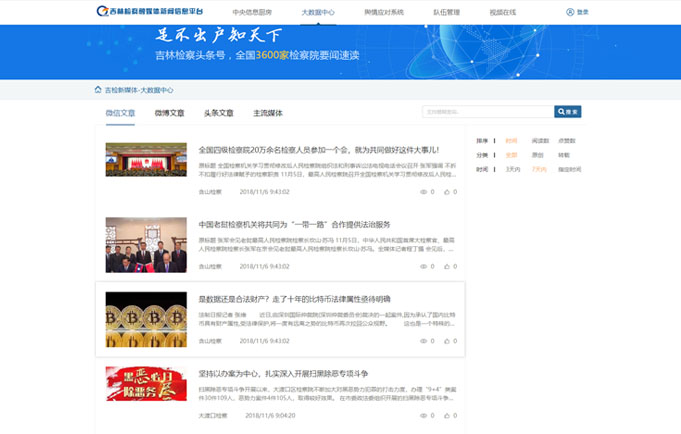Switch to the 微博文章 tab
This screenshot has width=681, height=434.
click(x=169, y=113)
